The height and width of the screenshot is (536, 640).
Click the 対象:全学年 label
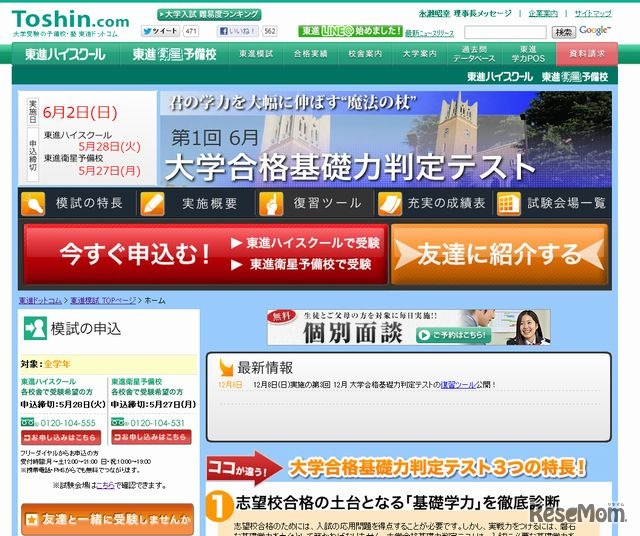point(46,364)
